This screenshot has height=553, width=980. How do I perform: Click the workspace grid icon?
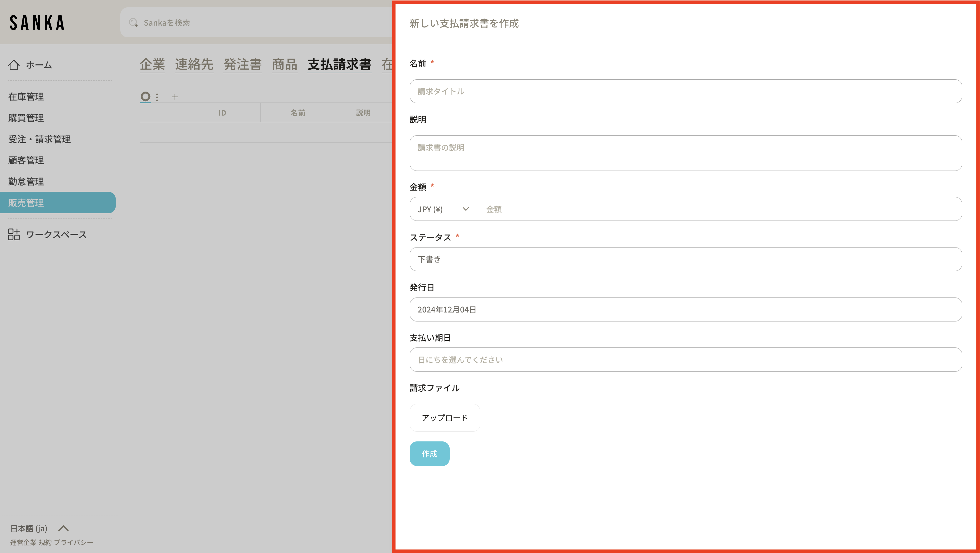tap(14, 234)
